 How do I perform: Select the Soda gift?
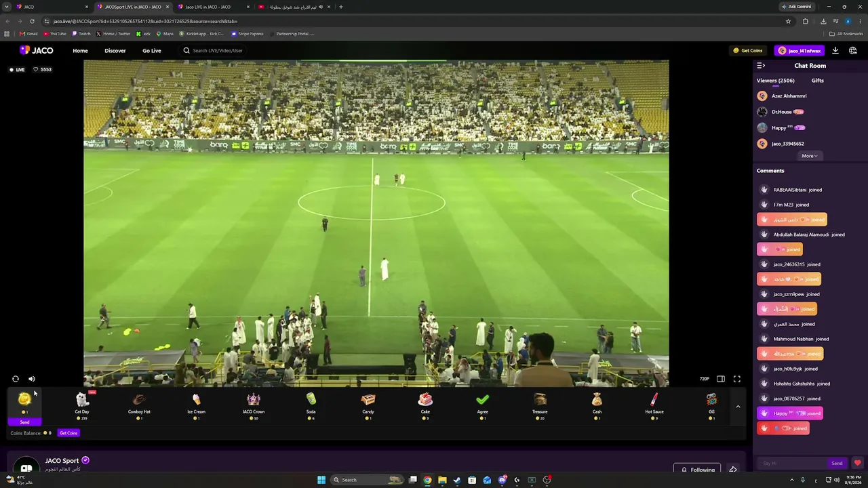(x=311, y=405)
